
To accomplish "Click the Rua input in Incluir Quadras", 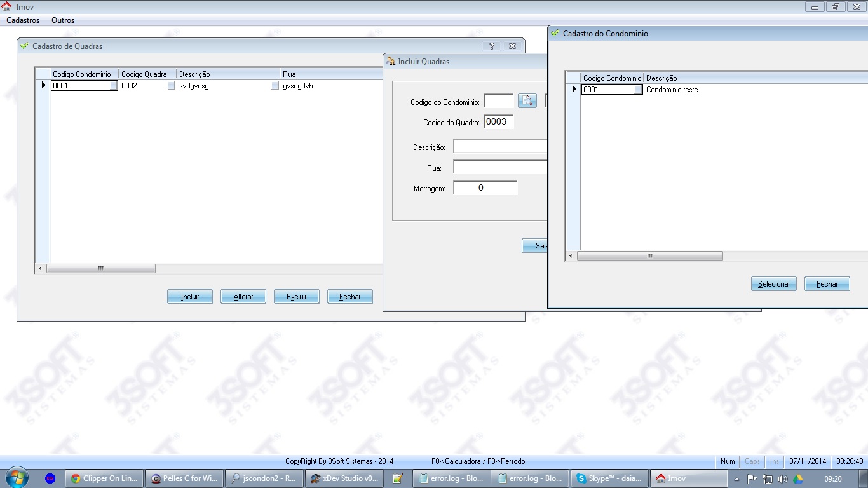I will pos(500,167).
